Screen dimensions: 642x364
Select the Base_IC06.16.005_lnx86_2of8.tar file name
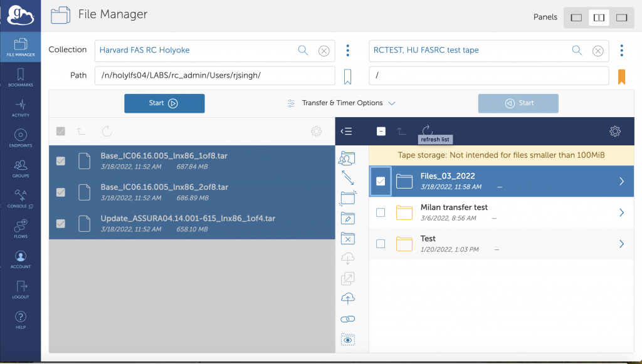(164, 187)
